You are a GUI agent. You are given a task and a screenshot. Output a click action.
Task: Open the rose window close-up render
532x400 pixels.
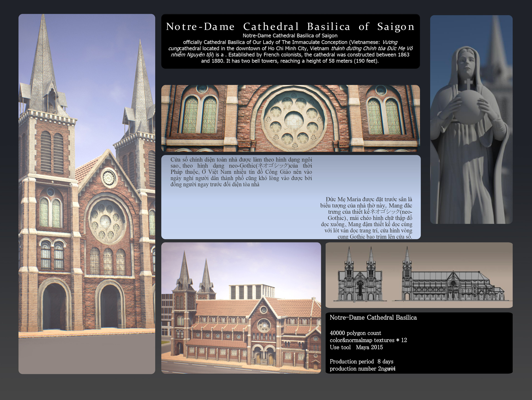coord(290,118)
